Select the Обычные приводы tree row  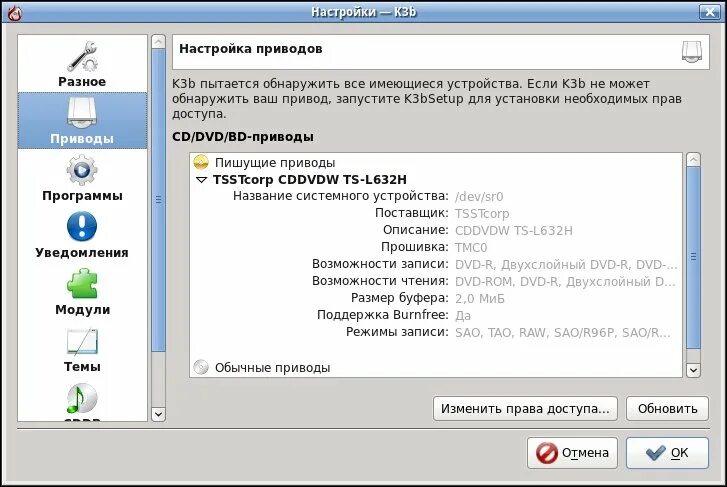tap(436, 367)
